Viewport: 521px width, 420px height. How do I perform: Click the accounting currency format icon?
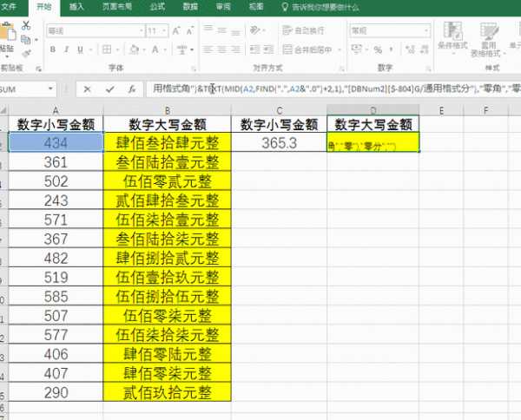pos(357,49)
